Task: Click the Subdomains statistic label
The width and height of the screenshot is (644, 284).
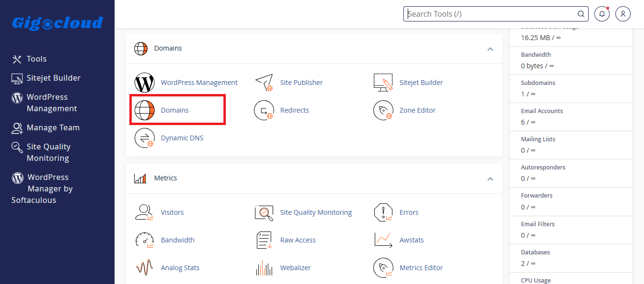Action: click(x=538, y=83)
